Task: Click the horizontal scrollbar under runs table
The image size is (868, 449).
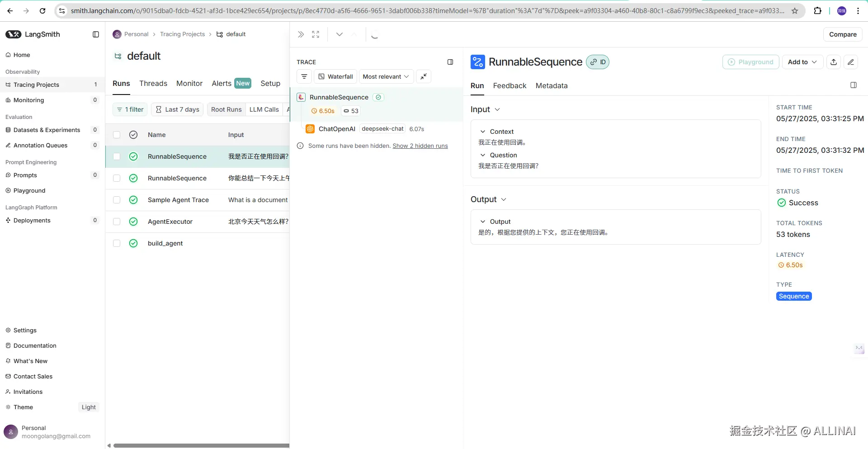Action: (x=201, y=445)
